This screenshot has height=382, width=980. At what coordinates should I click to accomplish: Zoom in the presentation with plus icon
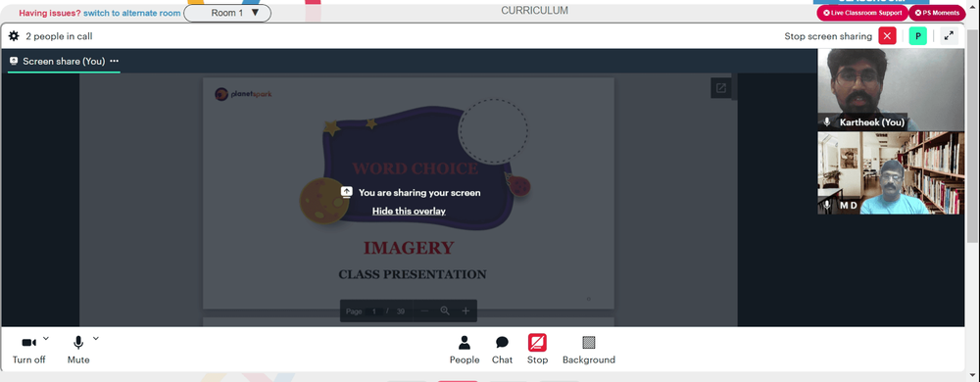pos(465,310)
